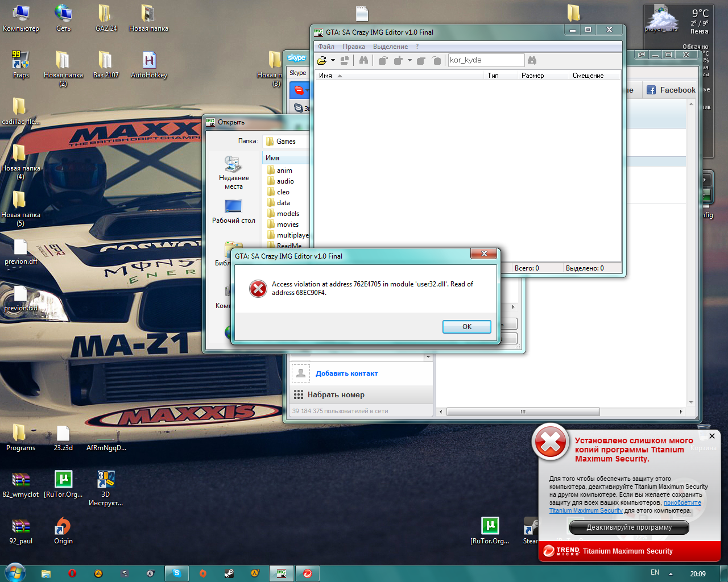The width and height of the screenshot is (728, 582).
Task: Click the open archive folder icon in IMG Editor
Action: tap(322, 60)
